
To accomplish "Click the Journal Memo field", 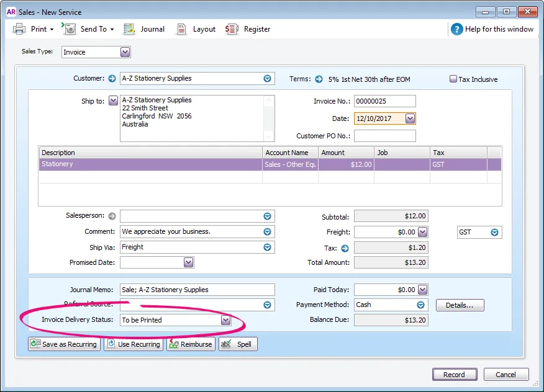I will (x=197, y=290).
